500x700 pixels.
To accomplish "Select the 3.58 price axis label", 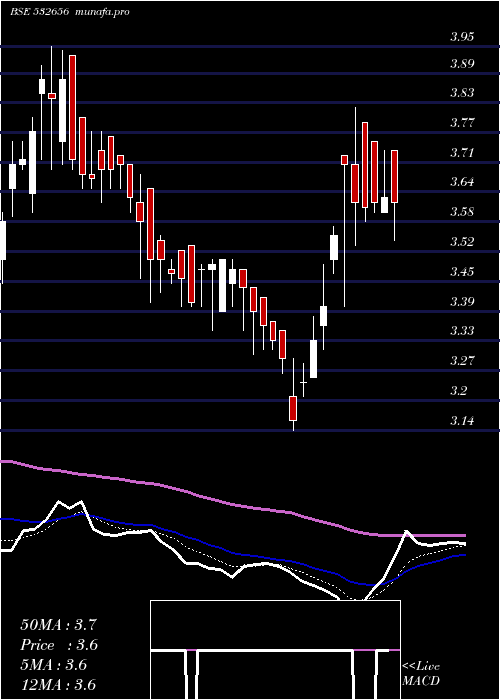I will 462,212.
